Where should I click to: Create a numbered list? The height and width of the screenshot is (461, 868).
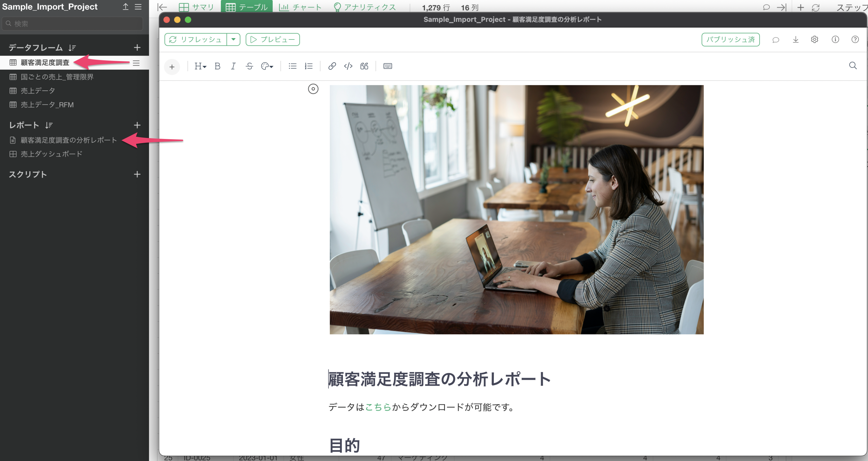309,66
